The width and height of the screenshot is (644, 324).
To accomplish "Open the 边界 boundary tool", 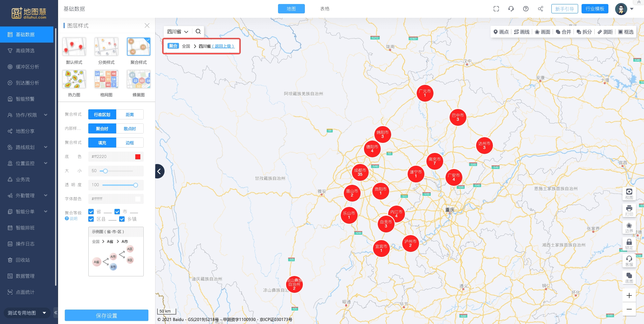I will point(629,227).
